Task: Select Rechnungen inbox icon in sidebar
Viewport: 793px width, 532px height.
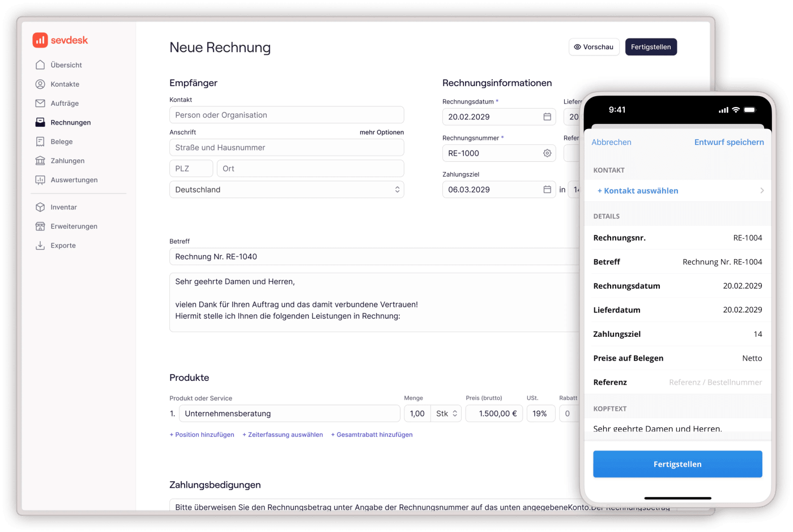Action: [x=40, y=122]
